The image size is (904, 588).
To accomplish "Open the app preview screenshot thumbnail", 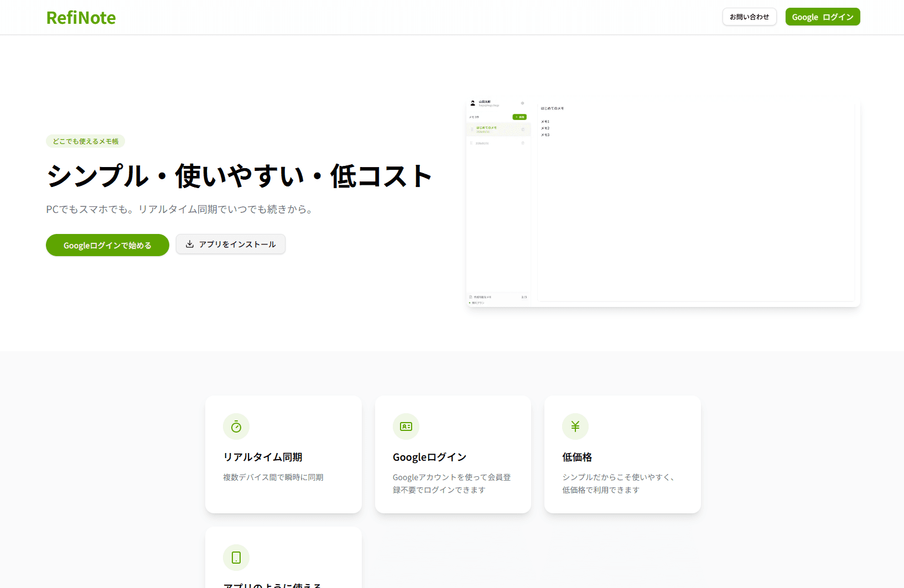I will pyautogui.click(x=663, y=203).
